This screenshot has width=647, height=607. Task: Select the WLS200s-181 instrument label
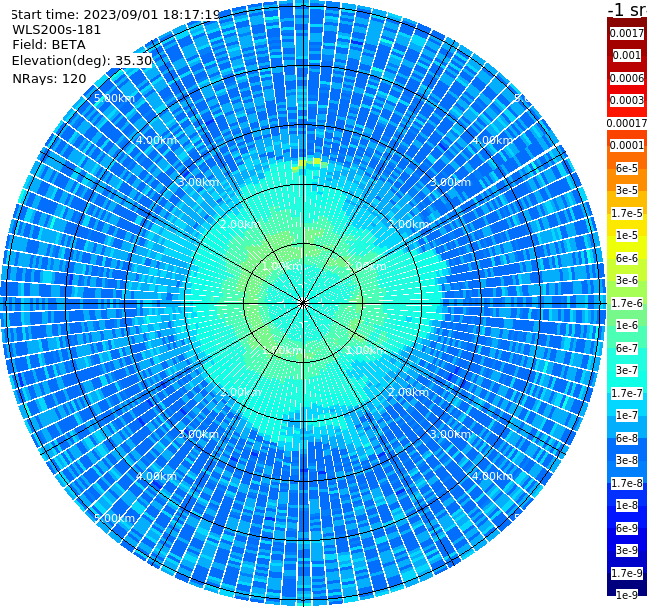pos(57,30)
